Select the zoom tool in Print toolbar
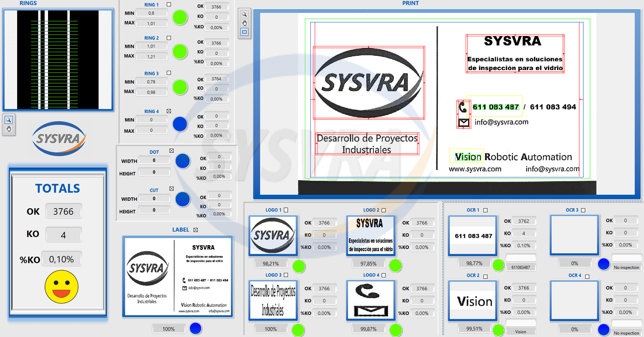Viewport: 644px width, 337px height. click(244, 14)
